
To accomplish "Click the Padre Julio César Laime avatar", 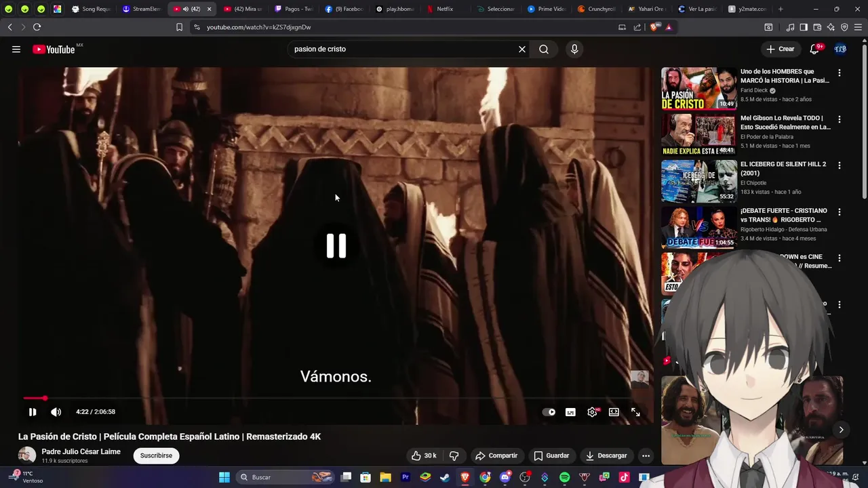I will 27,455.
